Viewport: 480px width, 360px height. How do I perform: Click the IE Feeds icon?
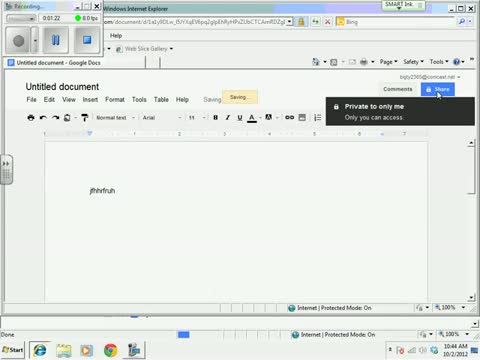point(334,62)
